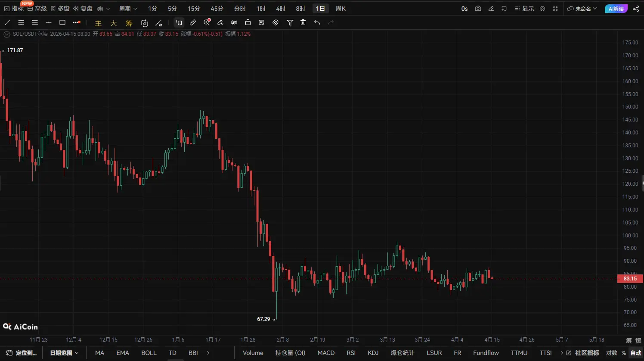Click the 83.15 current price label
Screen dimensions: 644x361
click(630, 279)
